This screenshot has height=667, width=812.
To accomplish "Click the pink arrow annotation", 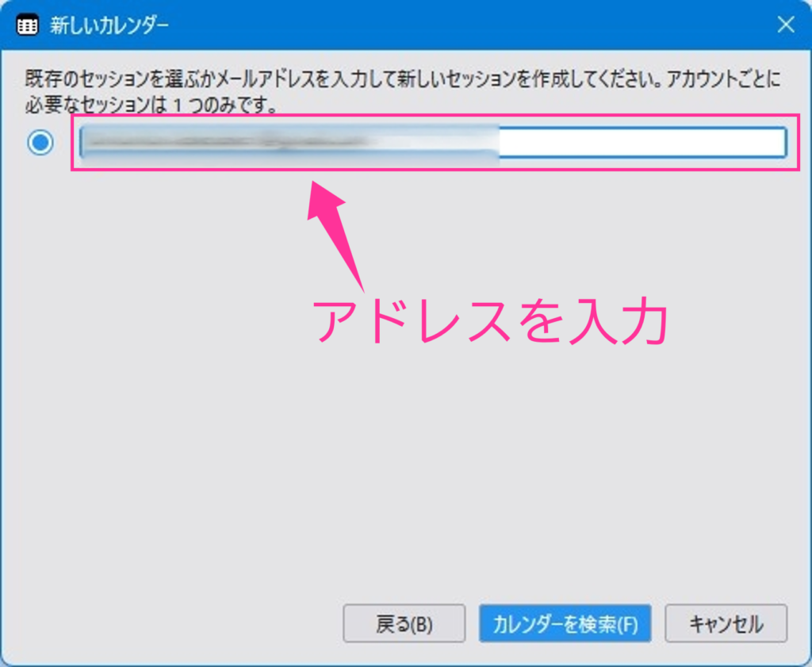I will [337, 230].
